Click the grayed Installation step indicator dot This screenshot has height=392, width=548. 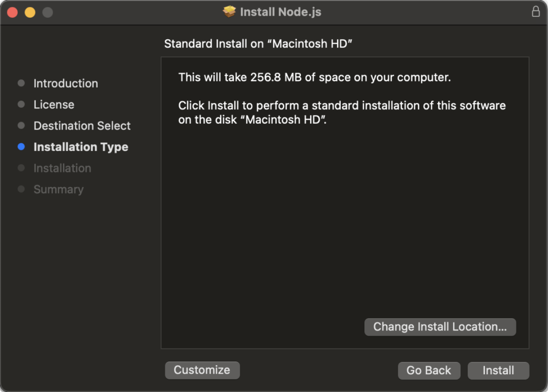[x=21, y=168]
